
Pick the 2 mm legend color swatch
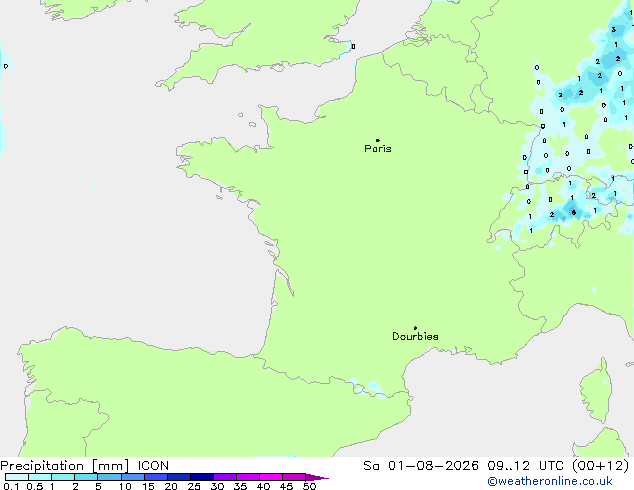click(86, 477)
